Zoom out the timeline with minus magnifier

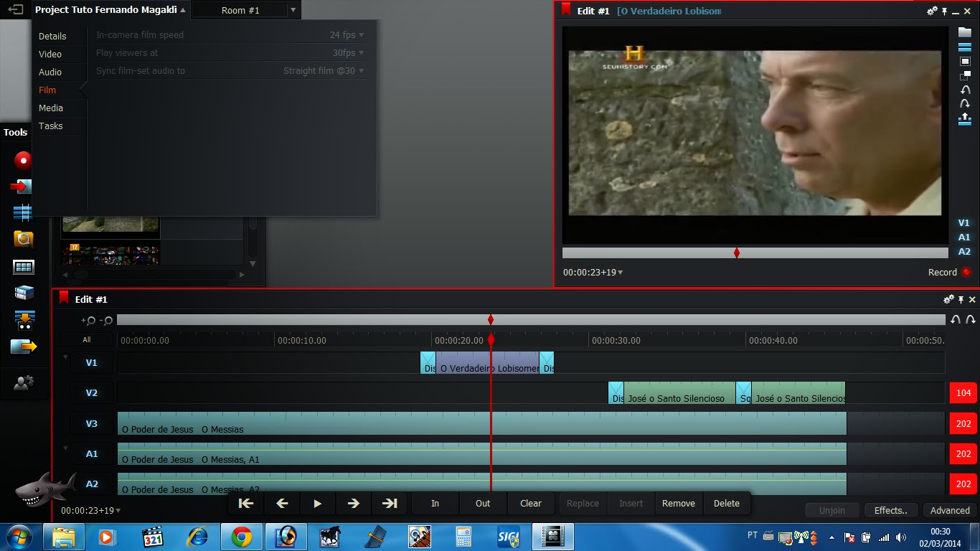[x=105, y=321]
